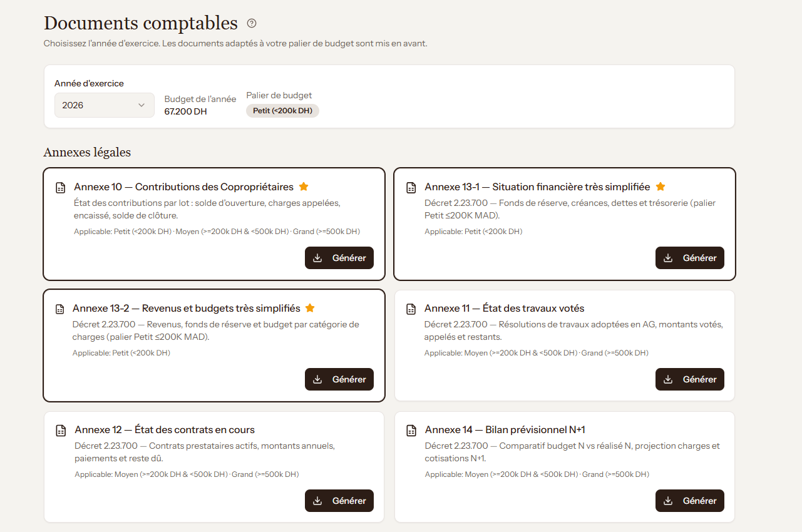Generate Annexe 13-2 Revenus et budgets

[339, 379]
